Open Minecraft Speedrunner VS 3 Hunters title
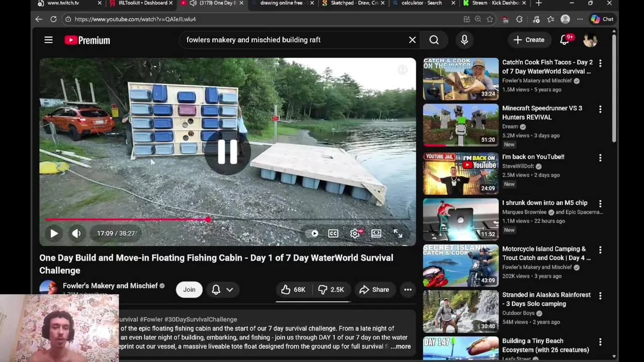This screenshot has height=362, width=644. pos(542,113)
